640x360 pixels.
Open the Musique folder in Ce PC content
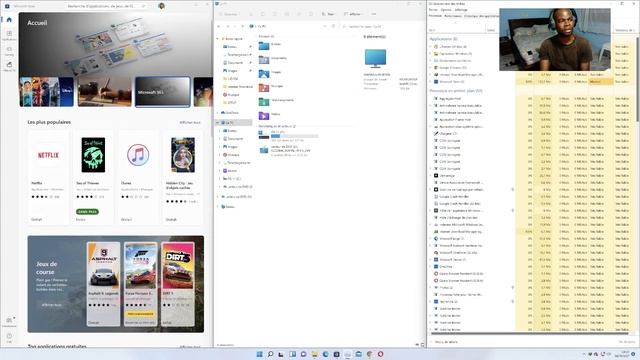tap(271, 87)
